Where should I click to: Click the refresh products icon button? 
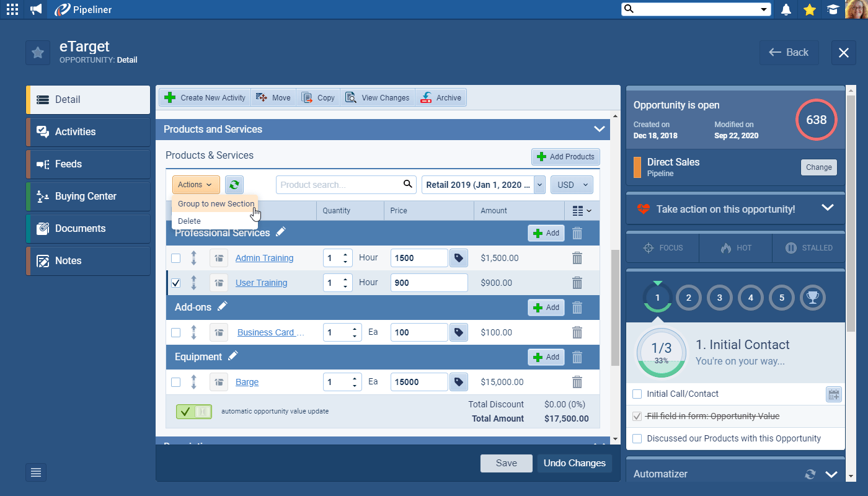234,185
